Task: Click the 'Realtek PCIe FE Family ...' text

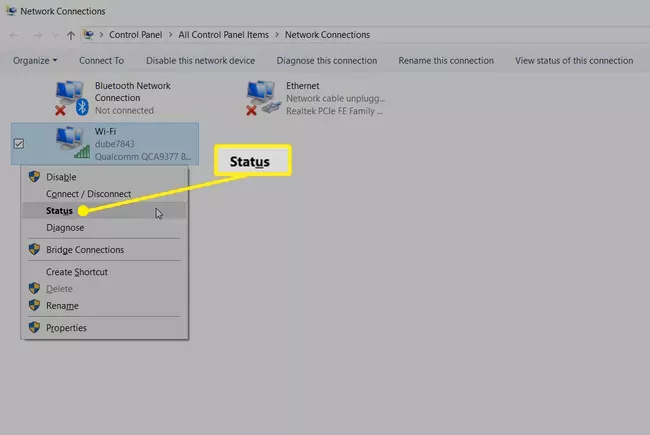Action: pyautogui.click(x=334, y=111)
